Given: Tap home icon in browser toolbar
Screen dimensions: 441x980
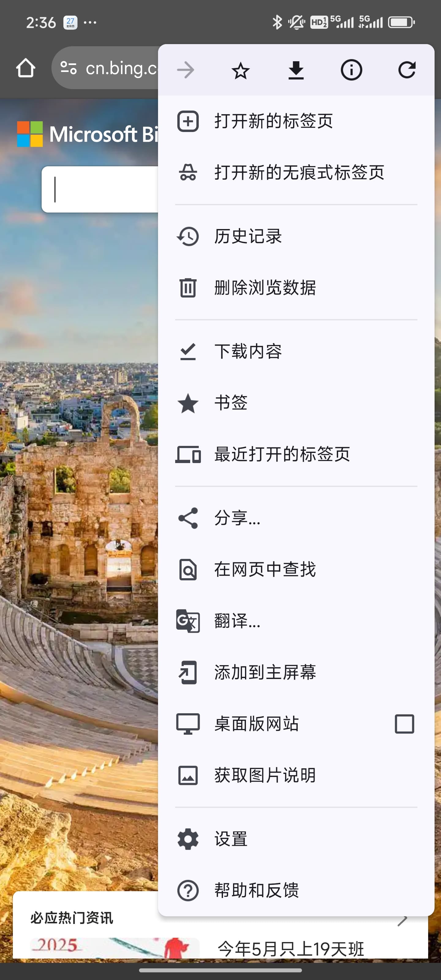Looking at the screenshot, I should tap(25, 68).
